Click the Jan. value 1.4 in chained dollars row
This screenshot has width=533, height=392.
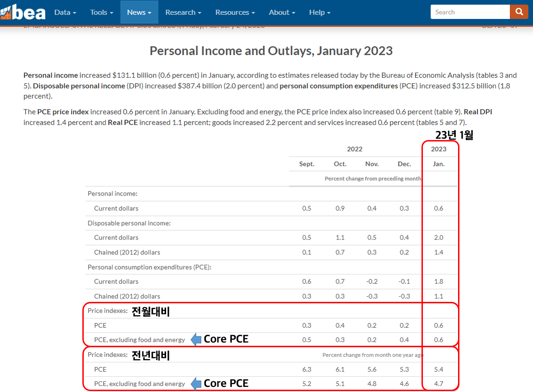click(439, 252)
